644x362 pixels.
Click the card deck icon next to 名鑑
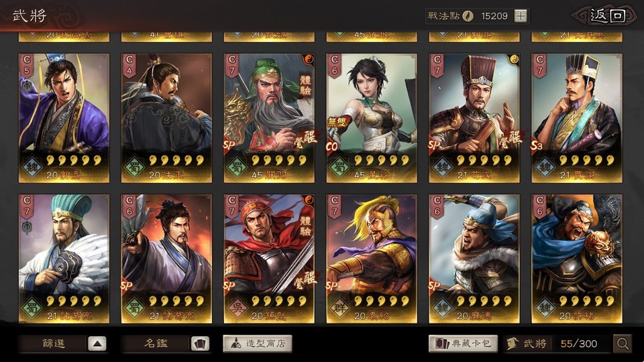(x=200, y=343)
